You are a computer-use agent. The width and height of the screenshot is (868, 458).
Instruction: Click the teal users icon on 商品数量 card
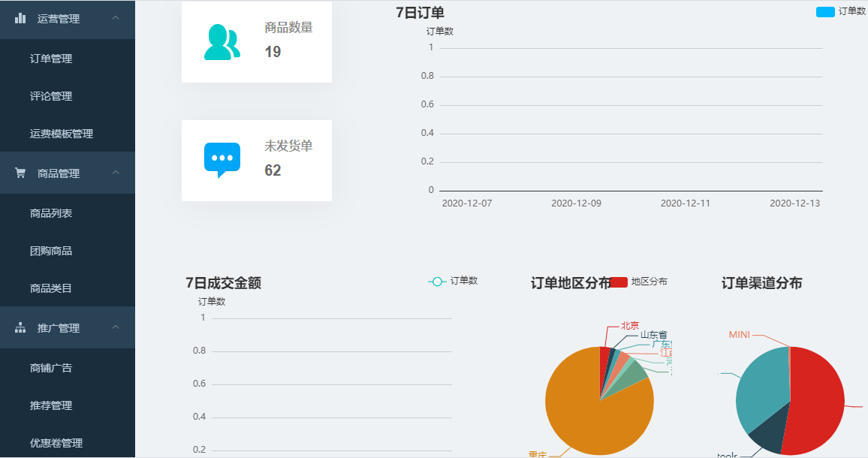(x=222, y=42)
